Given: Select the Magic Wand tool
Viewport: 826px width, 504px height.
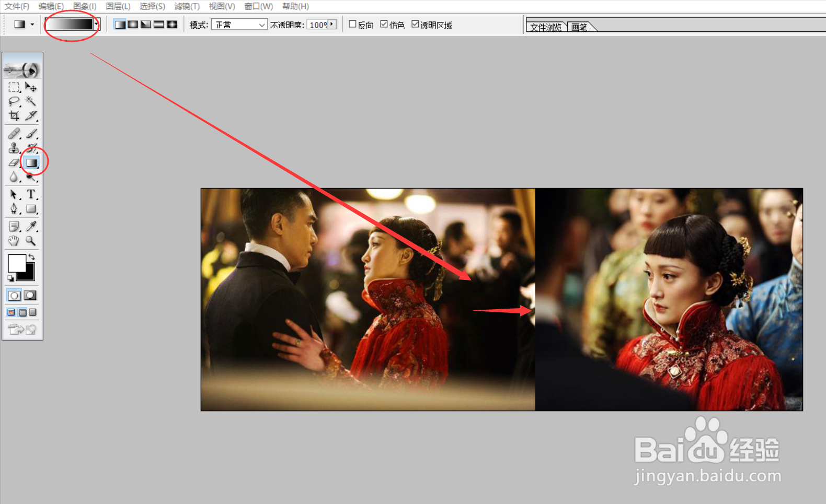Looking at the screenshot, I should [31, 101].
